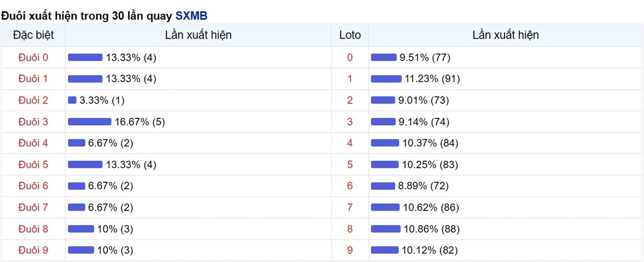Click the left Lần xuất hiện header
Image resolution: width=644 pixels, height=262 pixels.
pos(199,35)
